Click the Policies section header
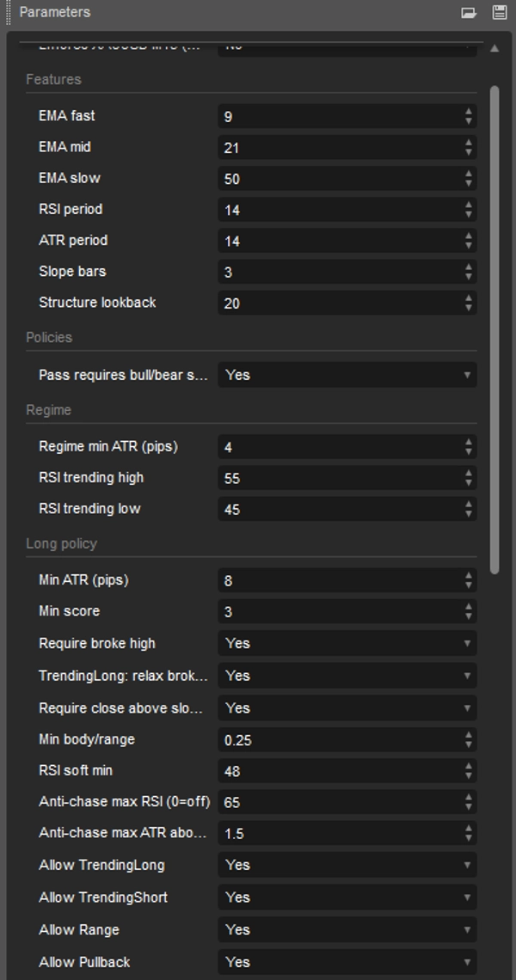The height and width of the screenshot is (980, 516). 49,338
